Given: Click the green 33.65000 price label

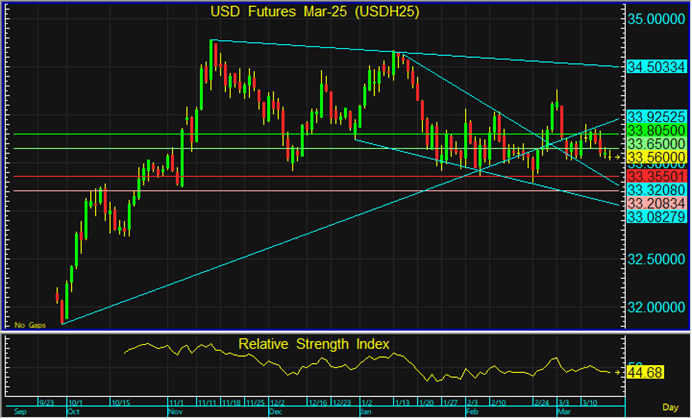Looking at the screenshot, I should tap(656, 145).
